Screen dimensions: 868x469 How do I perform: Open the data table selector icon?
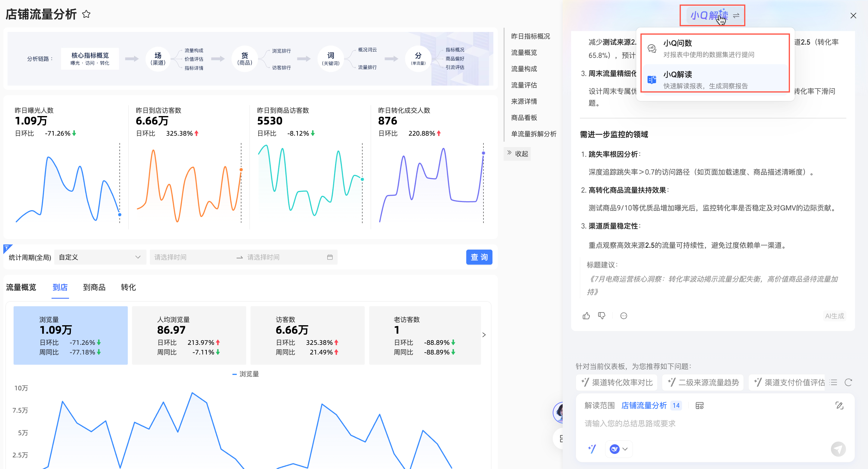click(700, 405)
